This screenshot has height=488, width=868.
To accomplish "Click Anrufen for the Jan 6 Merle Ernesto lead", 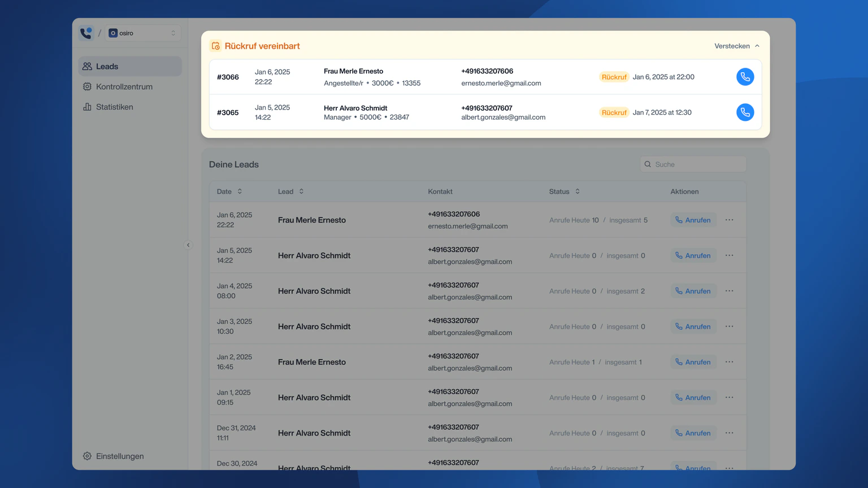I will pyautogui.click(x=693, y=220).
